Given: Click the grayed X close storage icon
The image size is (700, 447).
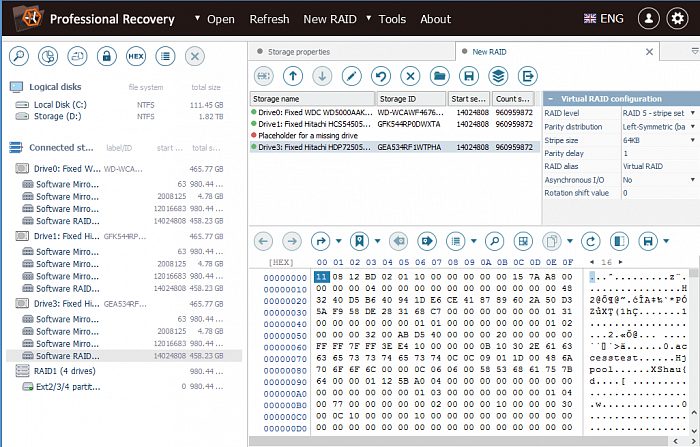Looking at the screenshot, I should pyautogui.click(x=195, y=57).
